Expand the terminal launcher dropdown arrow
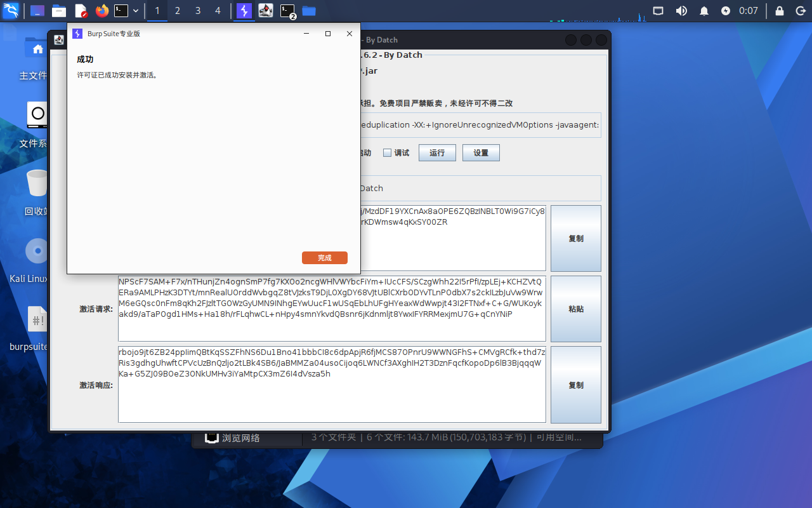 (x=136, y=11)
